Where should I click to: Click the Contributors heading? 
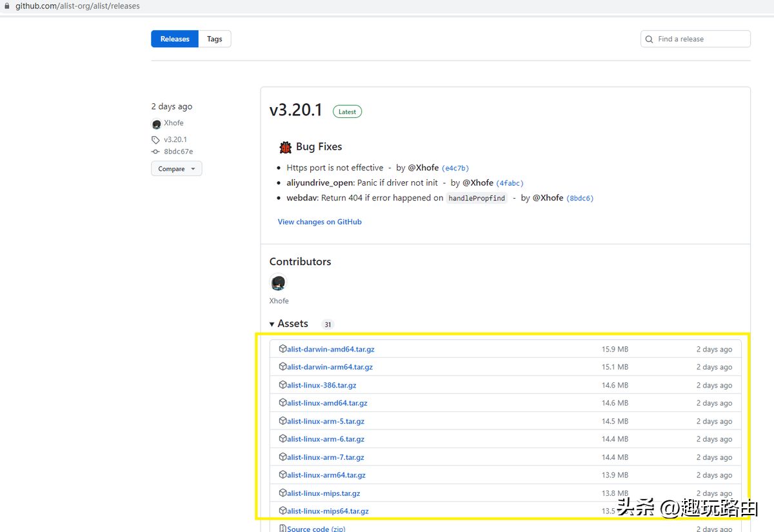[x=300, y=261]
